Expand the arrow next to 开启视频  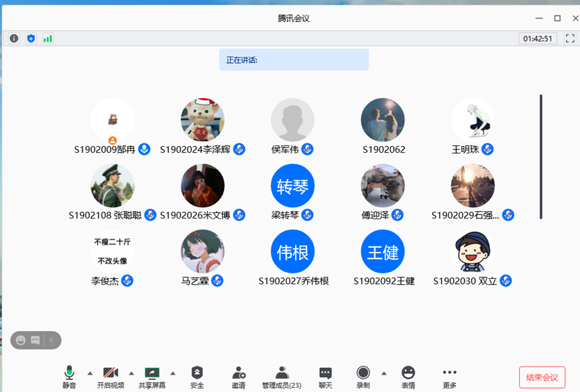(131, 373)
